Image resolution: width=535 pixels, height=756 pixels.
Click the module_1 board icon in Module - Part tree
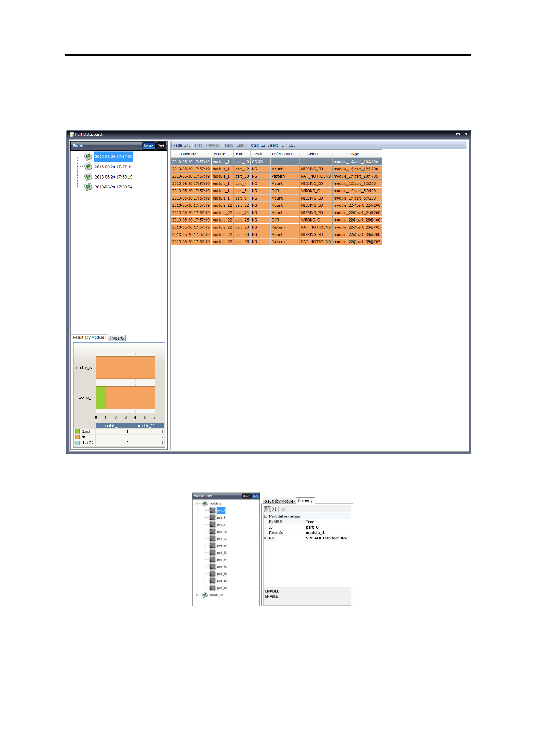[205, 503]
